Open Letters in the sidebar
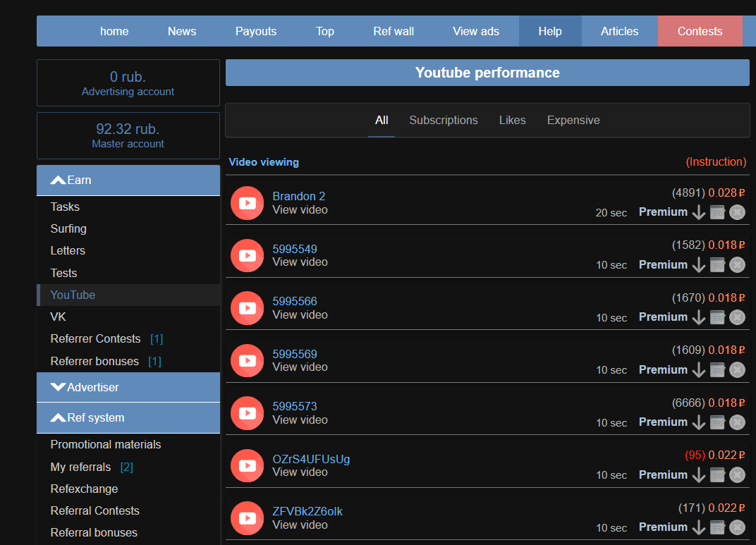The height and width of the screenshot is (545, 756). 68,250
